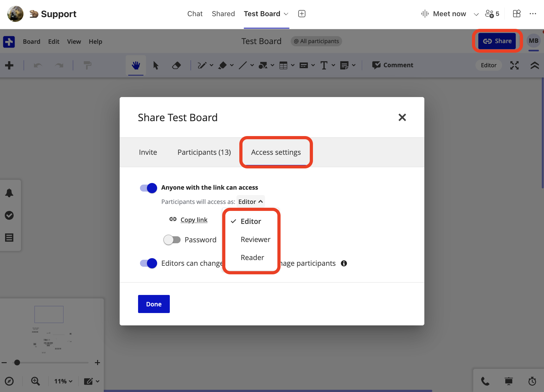
Task: Open the 11% zoom level dropdown
Action: 63,381
